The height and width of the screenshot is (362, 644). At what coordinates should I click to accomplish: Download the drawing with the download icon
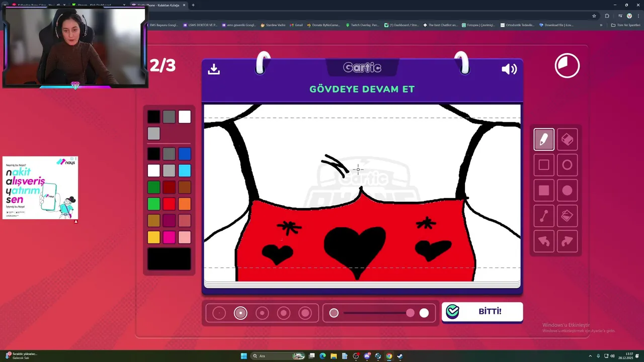point(214,69)
